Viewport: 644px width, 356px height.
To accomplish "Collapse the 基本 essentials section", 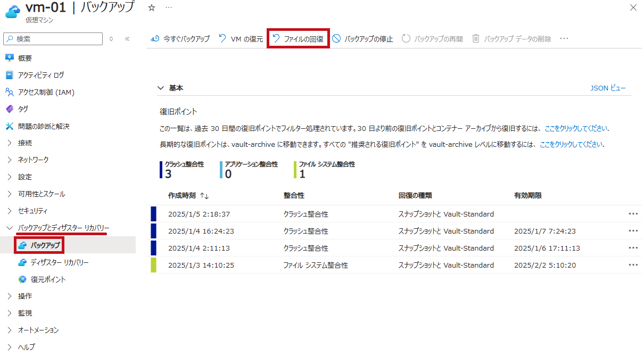I will pyautogui.click(x=161, y=88).
